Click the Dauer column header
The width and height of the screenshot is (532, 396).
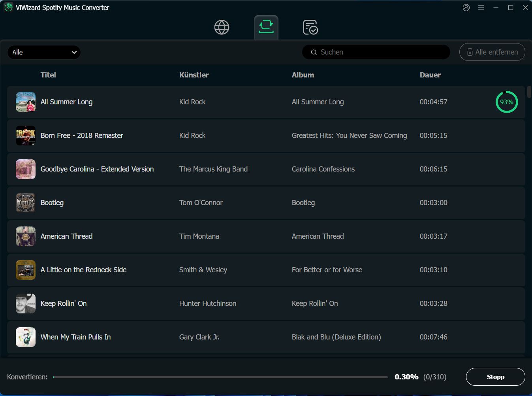pos(430,75)
